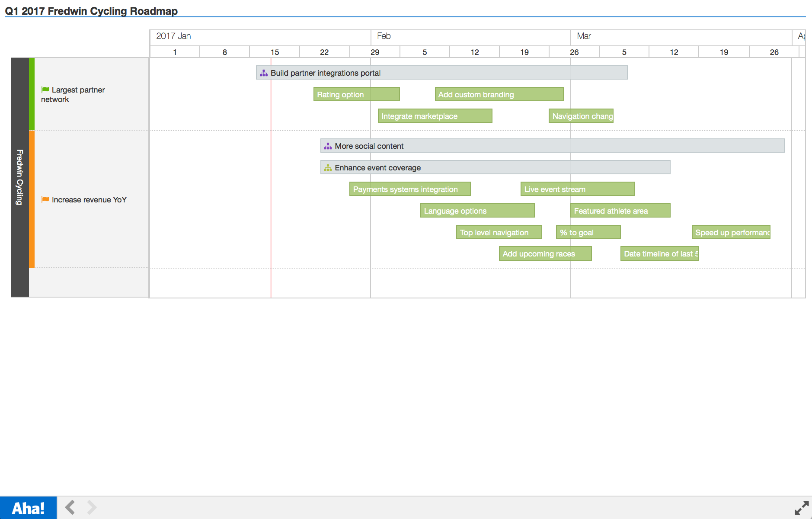This screenshot has width=812, height=519.
Task: Go to the next slide arrow
Action: pyautogui.click(x=92, y=507)
